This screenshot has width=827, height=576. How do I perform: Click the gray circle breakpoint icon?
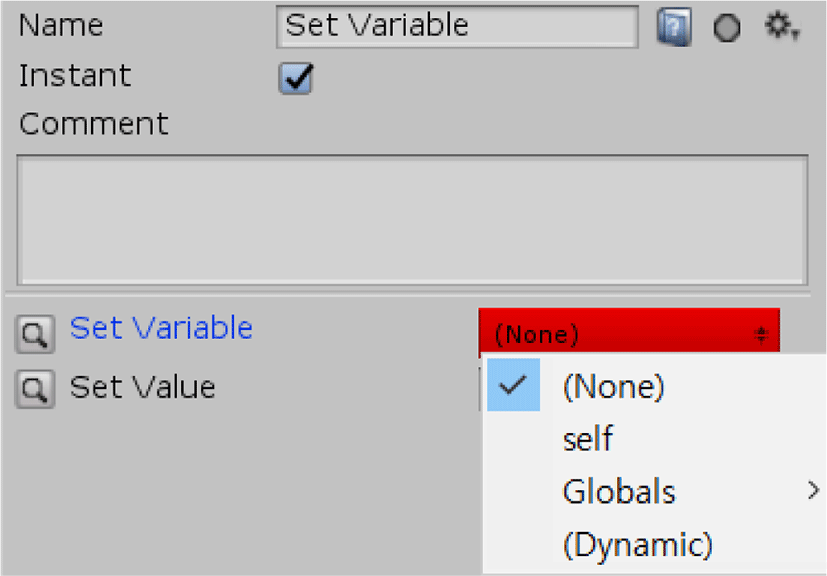click(727, 27)
